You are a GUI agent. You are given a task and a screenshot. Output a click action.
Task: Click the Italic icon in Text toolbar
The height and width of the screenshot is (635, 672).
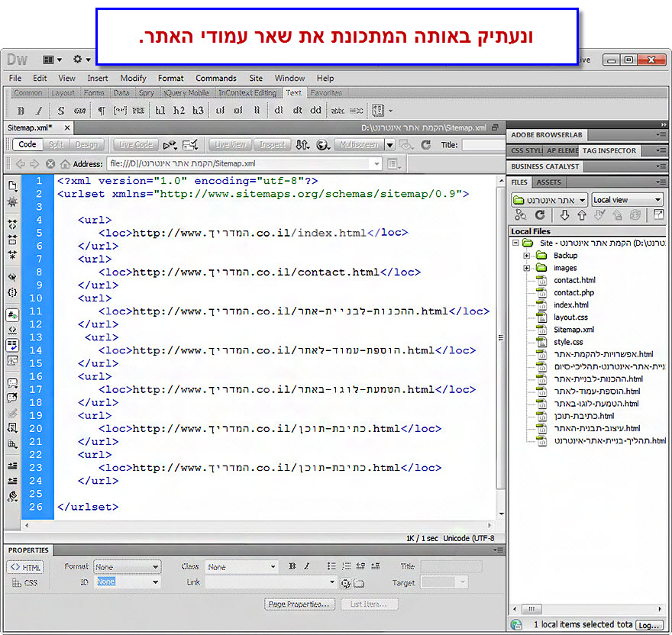click(39, 111)
